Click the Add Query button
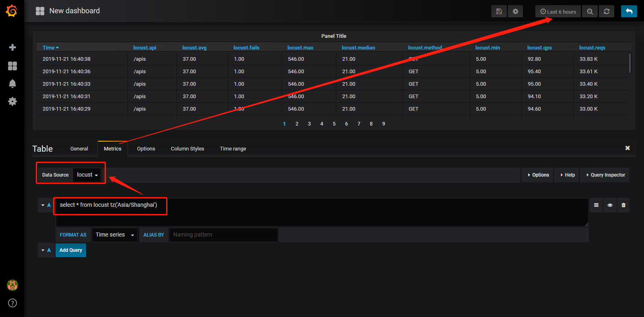Image resolution: width=644 pixels, height=317 pixels. [x=71, y=250]
